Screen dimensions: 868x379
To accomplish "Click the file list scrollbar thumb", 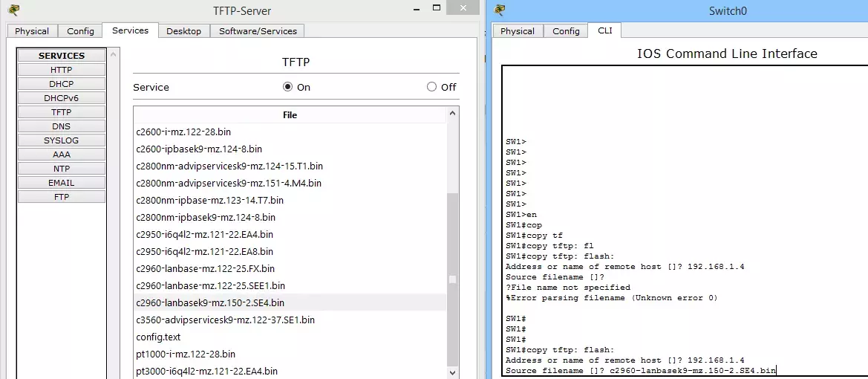I will coord(452,279).
